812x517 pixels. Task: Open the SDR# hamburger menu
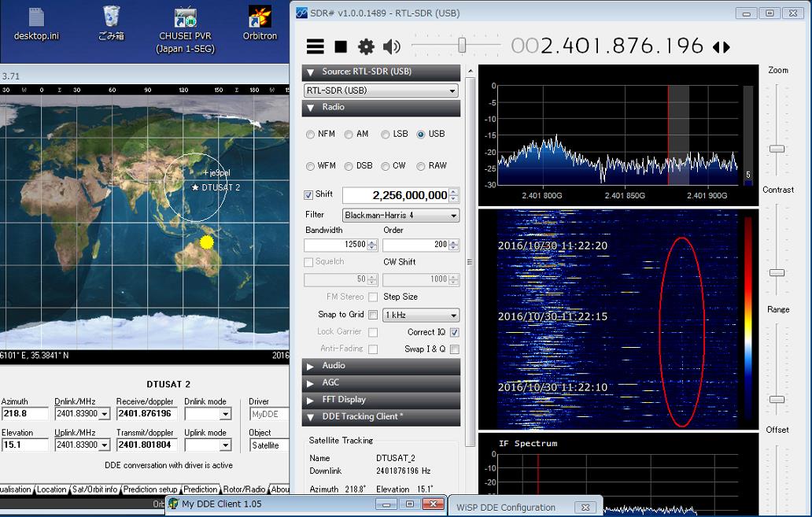(x=315, y=46)
